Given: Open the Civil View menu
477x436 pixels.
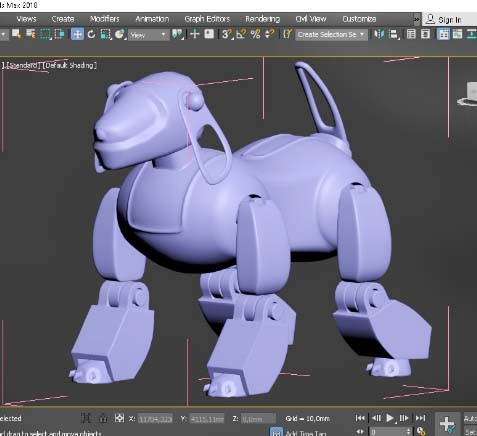Looking at the screenshot, I should coord(311,19).
